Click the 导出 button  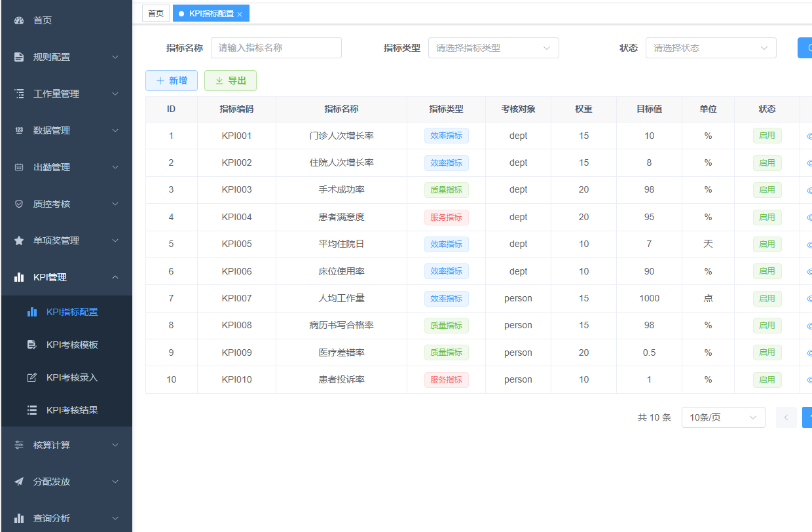231,81
